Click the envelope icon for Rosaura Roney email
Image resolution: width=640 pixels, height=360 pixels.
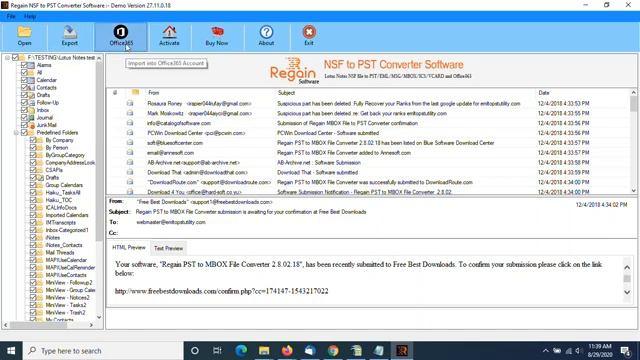130,103
